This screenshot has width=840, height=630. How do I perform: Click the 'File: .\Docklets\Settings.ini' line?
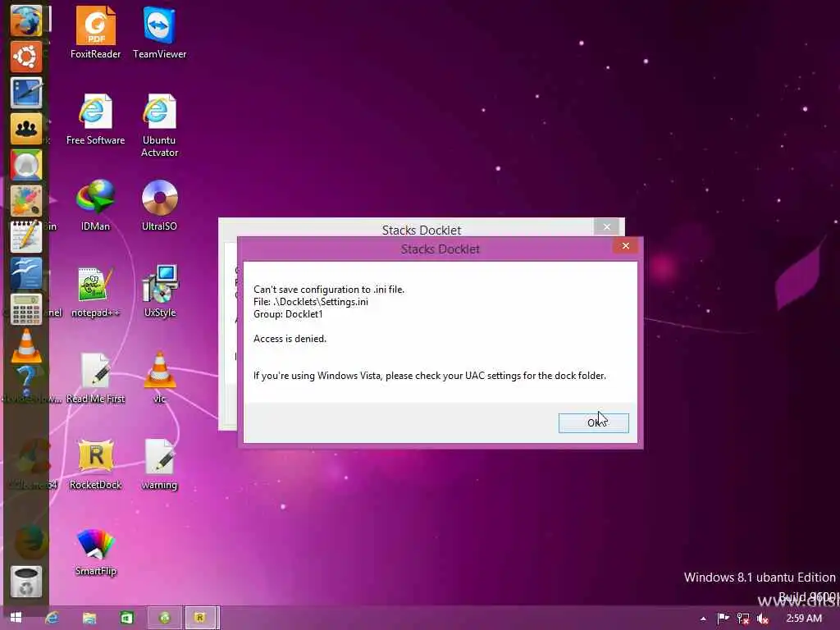311,302
